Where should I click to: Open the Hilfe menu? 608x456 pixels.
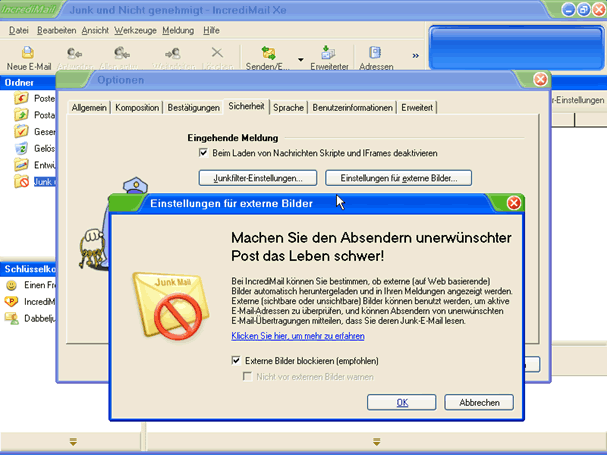[x=211, y=30]
